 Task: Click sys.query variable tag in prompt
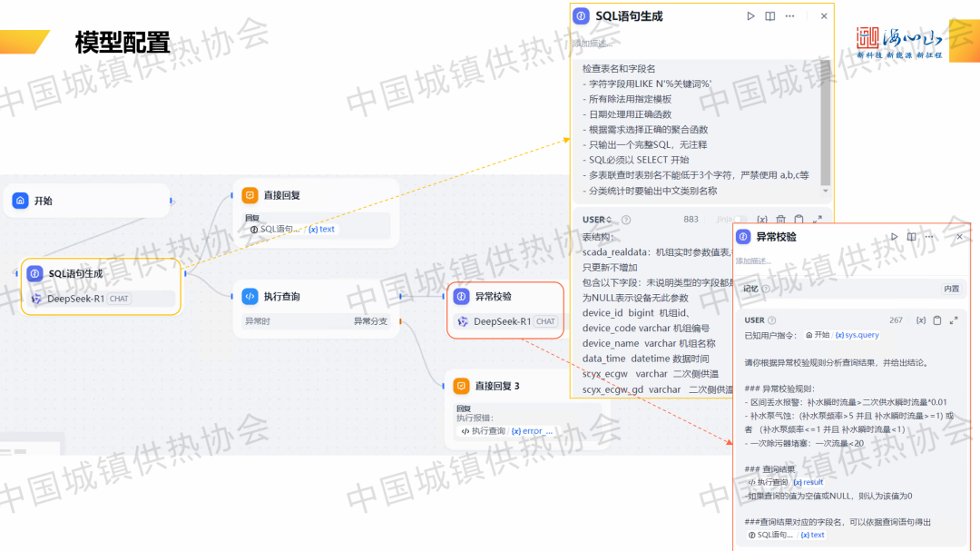coord(857,335)
